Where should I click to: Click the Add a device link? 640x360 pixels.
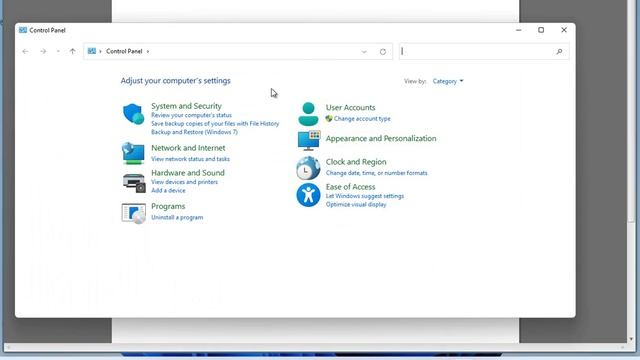point(168,191)
